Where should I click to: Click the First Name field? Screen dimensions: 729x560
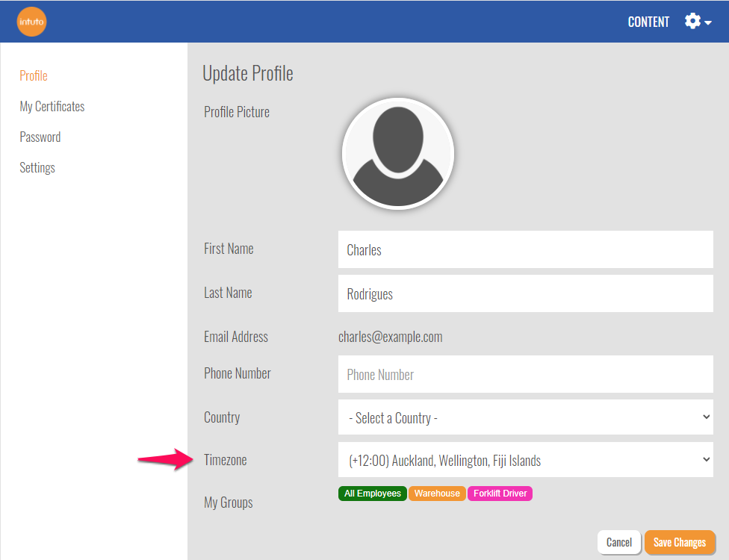click(525, 250)
